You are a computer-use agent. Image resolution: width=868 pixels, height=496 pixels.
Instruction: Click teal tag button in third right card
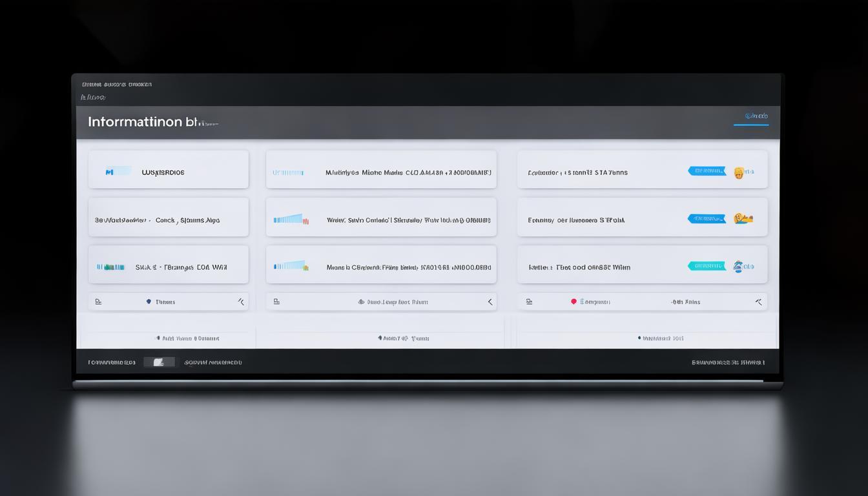(707, 266)
